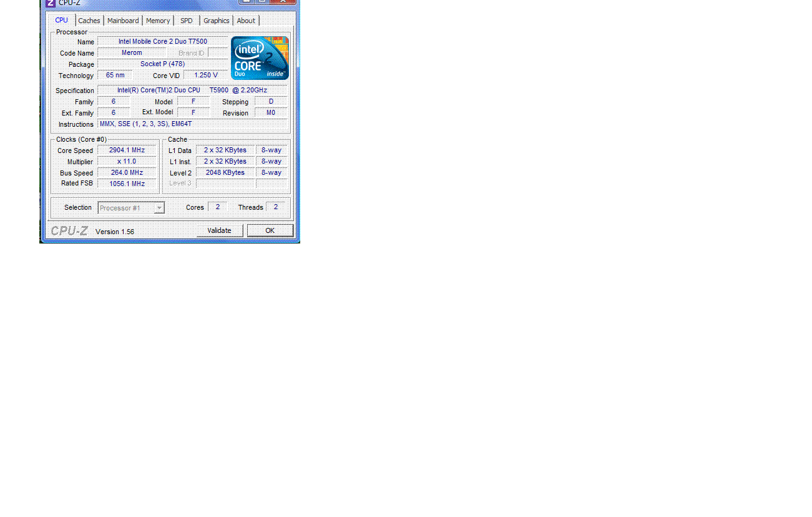812x517 pixels.
Task: Open the Processor #1 selection dropdown
Action: pos(131,208)
